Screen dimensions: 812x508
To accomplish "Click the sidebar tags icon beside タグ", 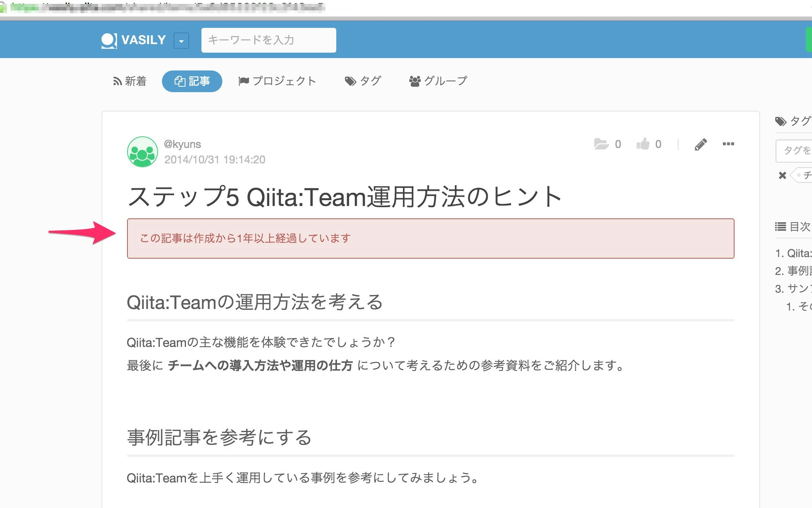I will [780, 122].
